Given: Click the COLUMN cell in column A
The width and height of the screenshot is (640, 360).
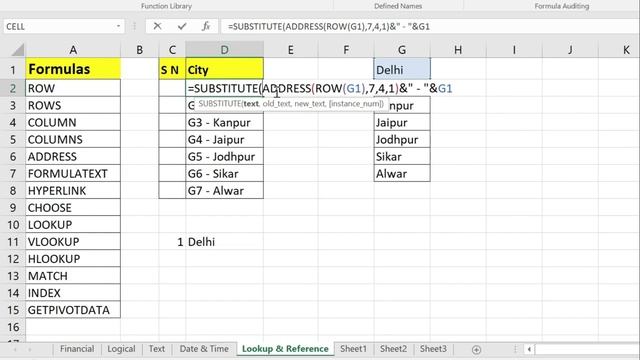Looking at the screenshot, I should (x=73, y=122).
